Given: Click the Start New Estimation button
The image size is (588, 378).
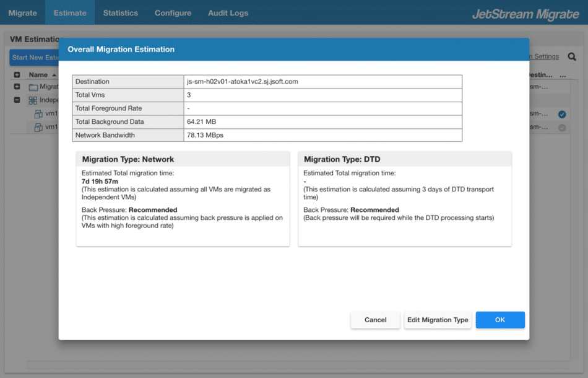Looking at the screenshot, I should [x=34, y=58].
